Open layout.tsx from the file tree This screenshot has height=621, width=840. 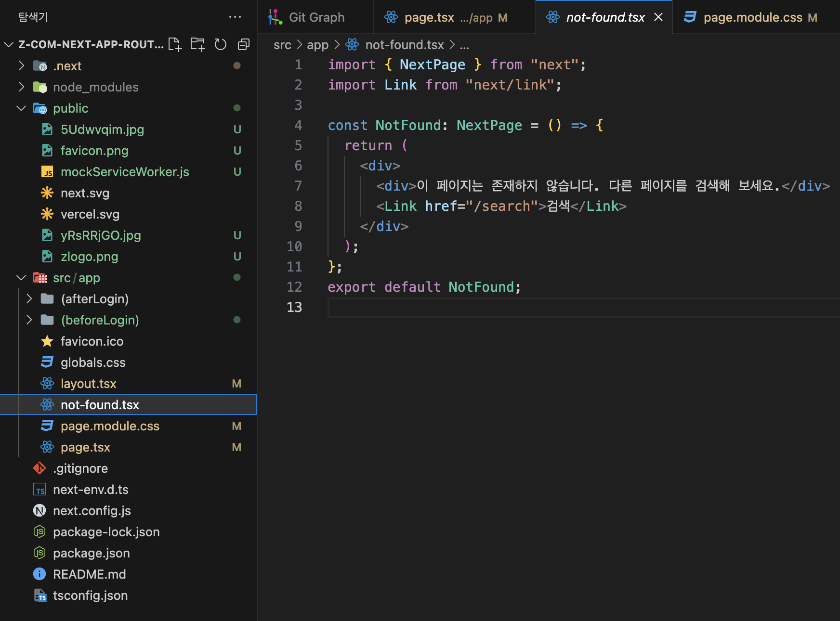tap(89, 384)
